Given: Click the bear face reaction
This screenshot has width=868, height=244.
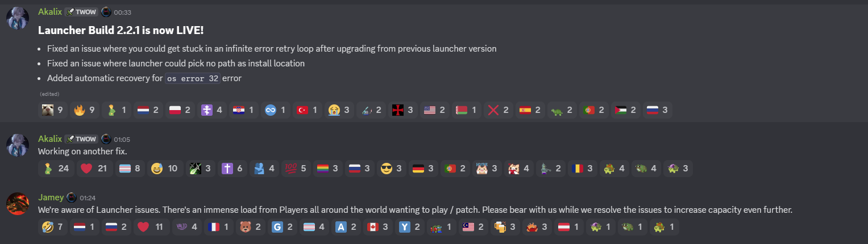Looking at the screenshot, I should pyautogui.click(x=250, y=227).
